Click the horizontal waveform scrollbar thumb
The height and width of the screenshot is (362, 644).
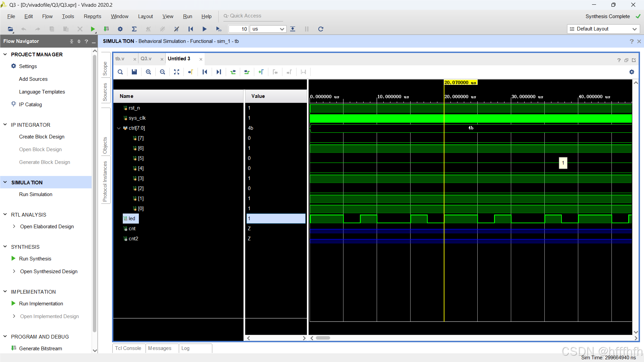pos(323,338)
